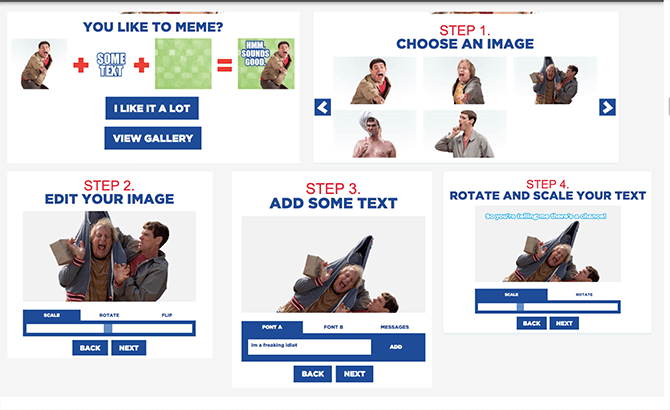The width and height of the screenshot is (670, 410).
Task: Switch to the ROTATE tab in Step 2
Action: coord(109,315)
